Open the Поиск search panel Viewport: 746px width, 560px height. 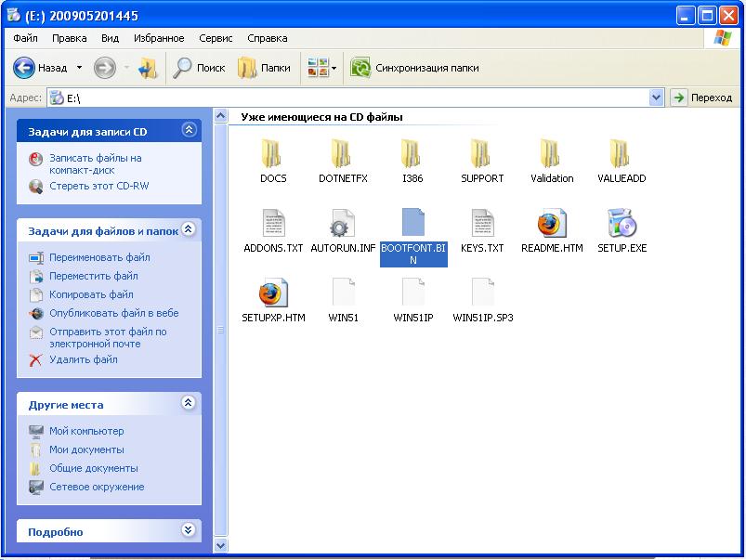coord(199,68)
